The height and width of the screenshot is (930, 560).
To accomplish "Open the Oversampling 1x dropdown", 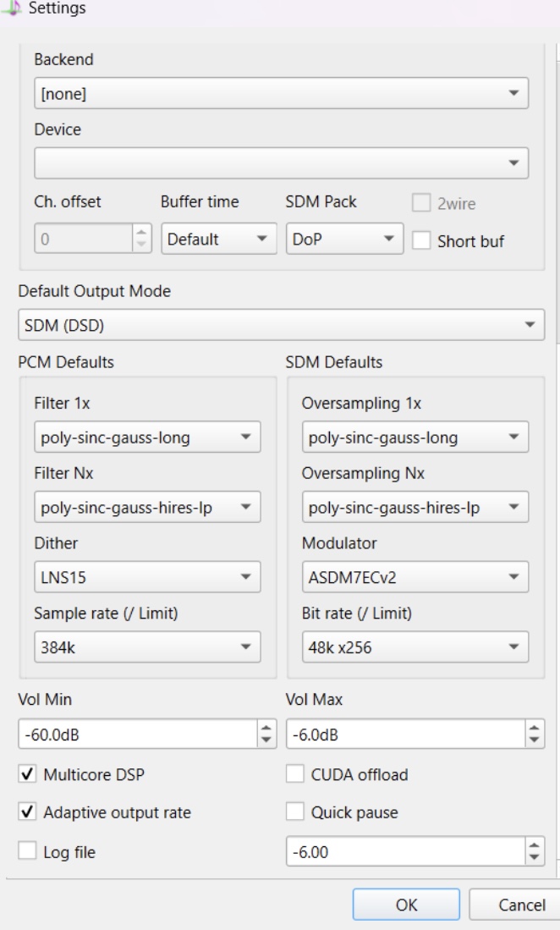I will [x=415, y=437].
